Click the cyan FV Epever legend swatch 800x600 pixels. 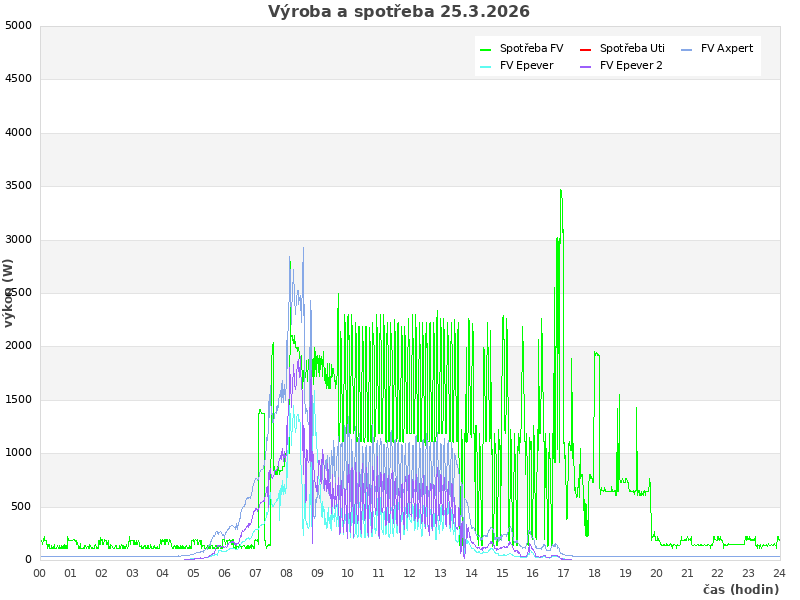[x=486, y=66]
